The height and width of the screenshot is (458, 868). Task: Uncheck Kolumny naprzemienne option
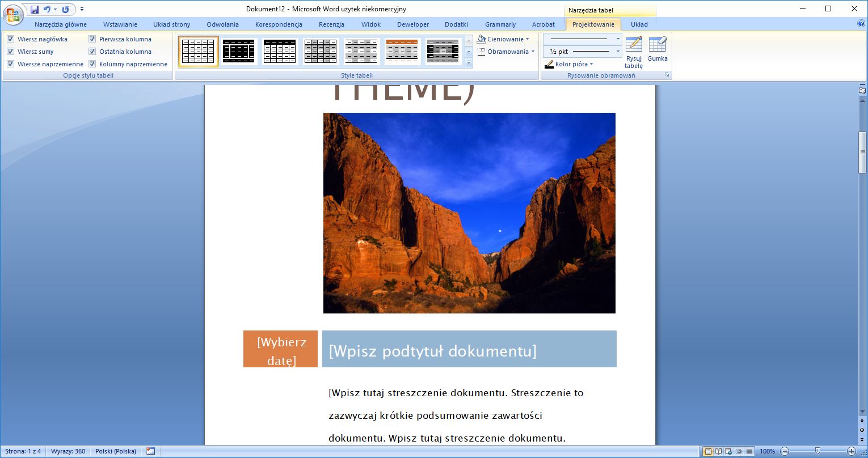point(92,64)
